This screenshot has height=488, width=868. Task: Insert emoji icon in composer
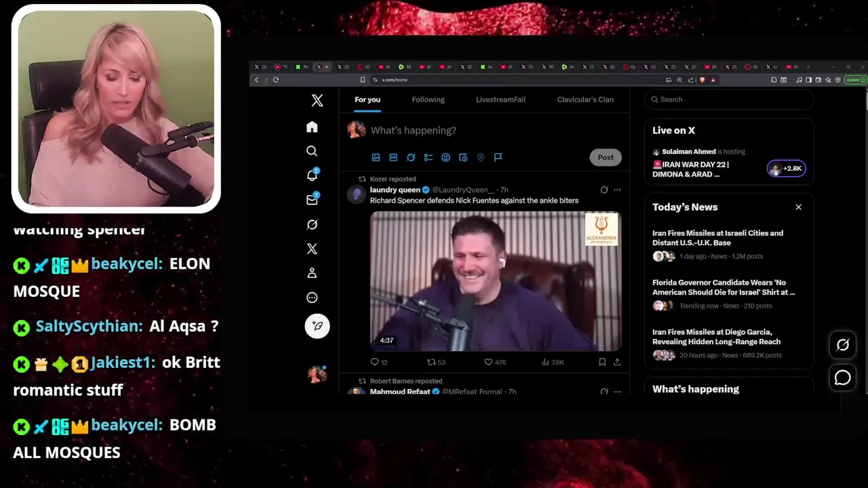[x=446, y=157]
